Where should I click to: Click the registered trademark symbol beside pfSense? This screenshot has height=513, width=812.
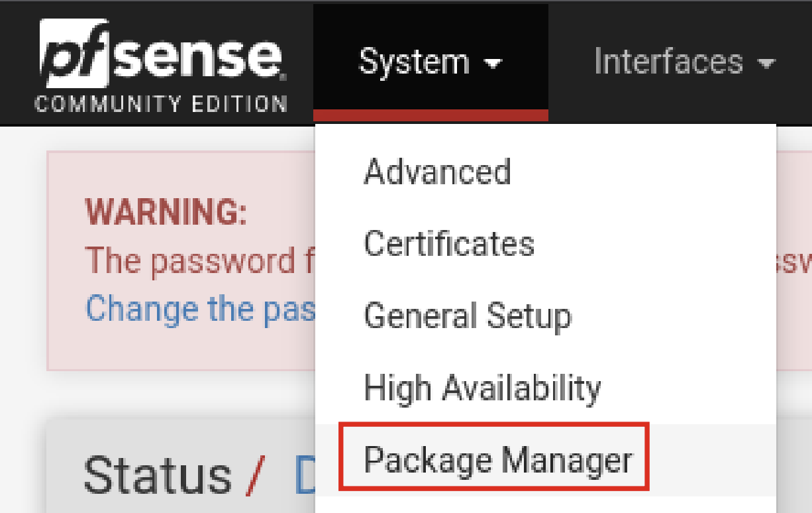[283, 77]
